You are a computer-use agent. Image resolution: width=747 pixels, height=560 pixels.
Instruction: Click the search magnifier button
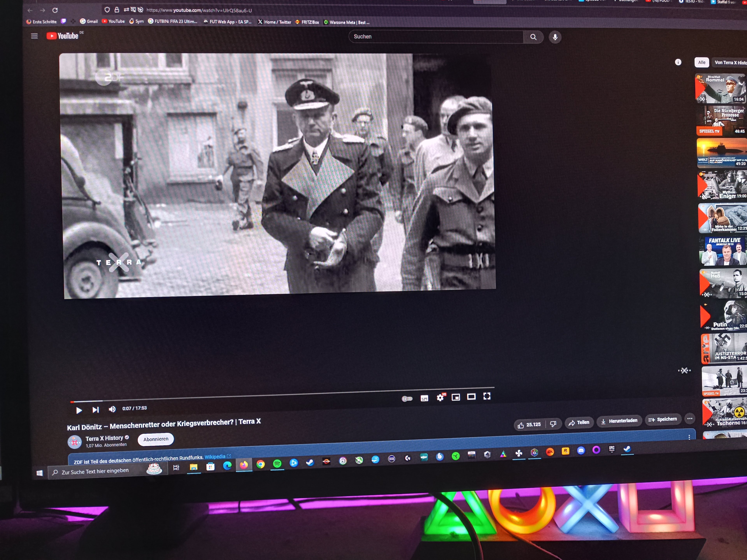tap(533, 37)
